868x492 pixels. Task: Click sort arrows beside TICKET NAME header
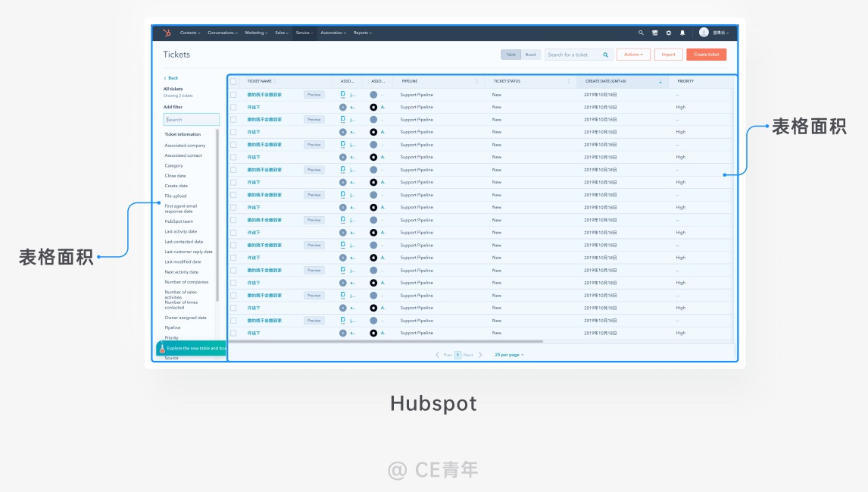tap(275, 81)
